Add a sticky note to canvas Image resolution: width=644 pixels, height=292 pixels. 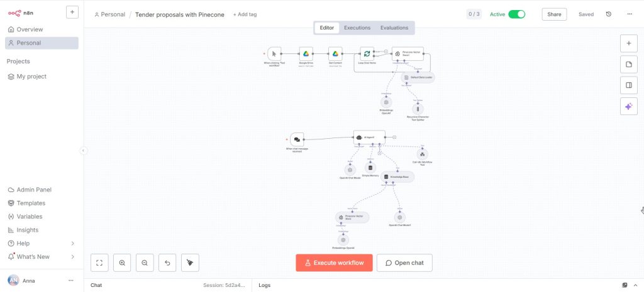(x=628, y=64)
